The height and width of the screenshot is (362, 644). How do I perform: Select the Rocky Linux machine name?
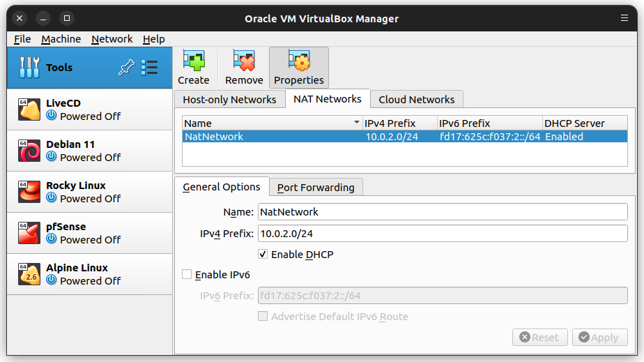click(x=75, y=186)
